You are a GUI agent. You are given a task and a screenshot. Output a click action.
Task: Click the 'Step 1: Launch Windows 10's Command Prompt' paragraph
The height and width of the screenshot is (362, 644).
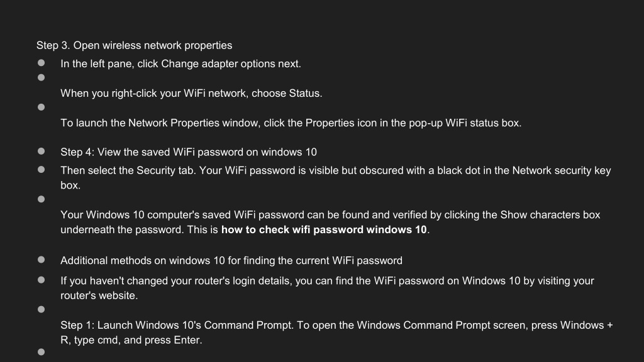[x=337, y=332]
